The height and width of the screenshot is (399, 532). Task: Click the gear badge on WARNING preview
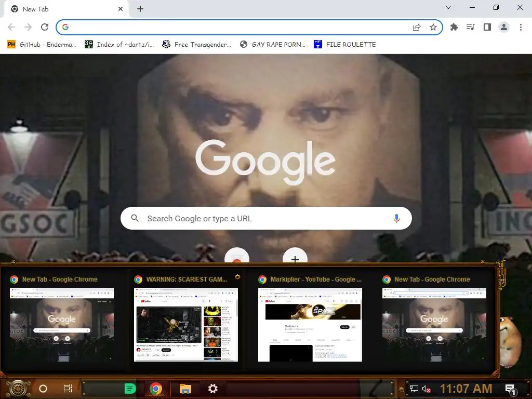[237, 277]
